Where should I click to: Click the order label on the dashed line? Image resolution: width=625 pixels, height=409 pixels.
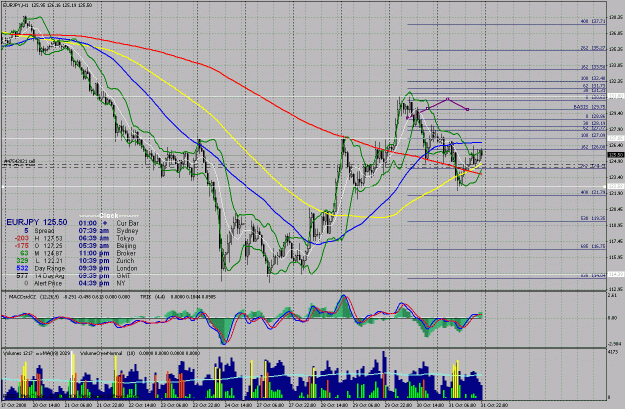click(x=20, y=161)
